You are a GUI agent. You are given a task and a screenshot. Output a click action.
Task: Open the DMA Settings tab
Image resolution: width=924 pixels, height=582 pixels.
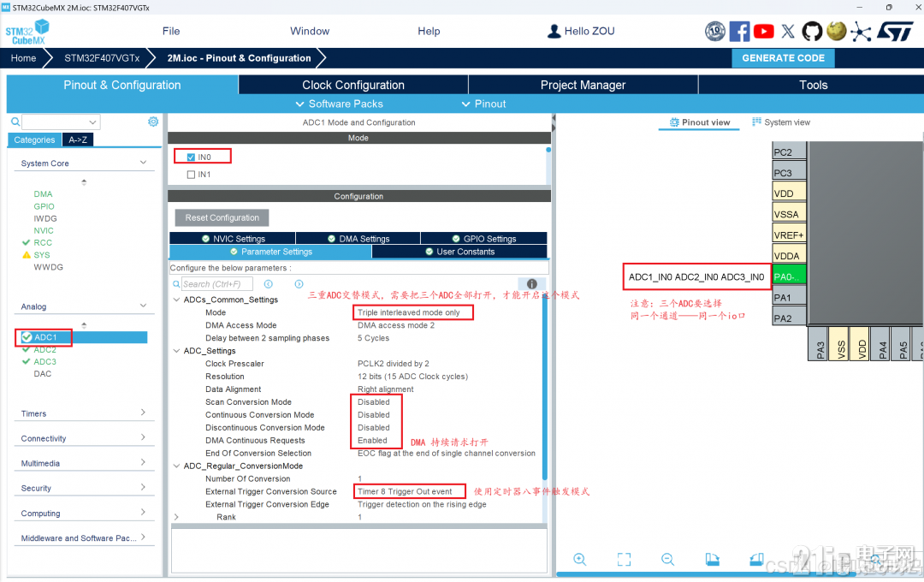click(x=358, y=238)
